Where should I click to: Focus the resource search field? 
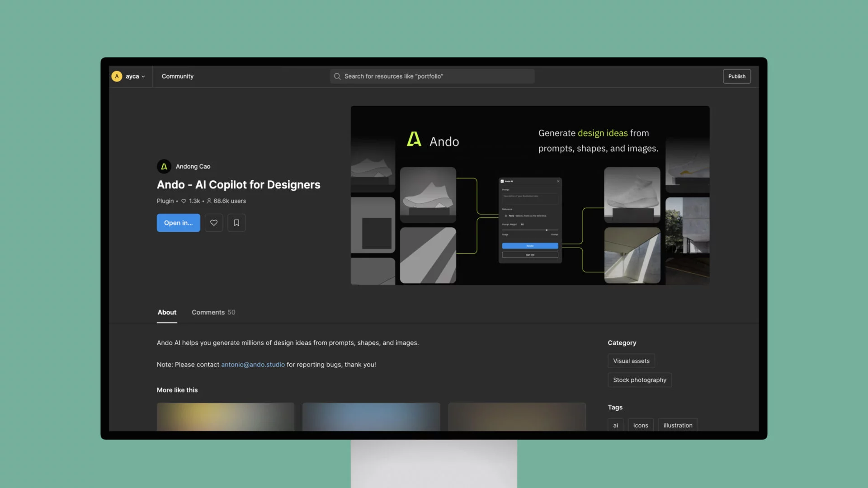432,76
